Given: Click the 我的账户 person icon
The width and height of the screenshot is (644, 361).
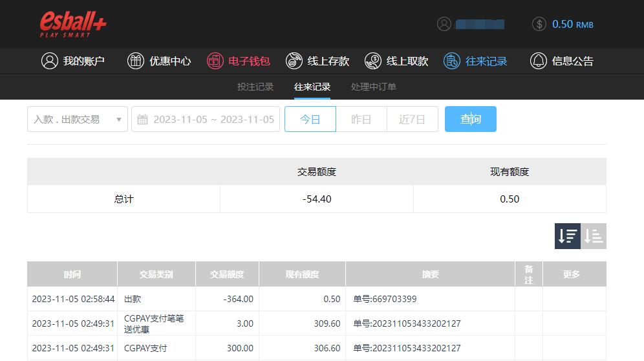Looking at the screenshot, I should pos(50,61).
